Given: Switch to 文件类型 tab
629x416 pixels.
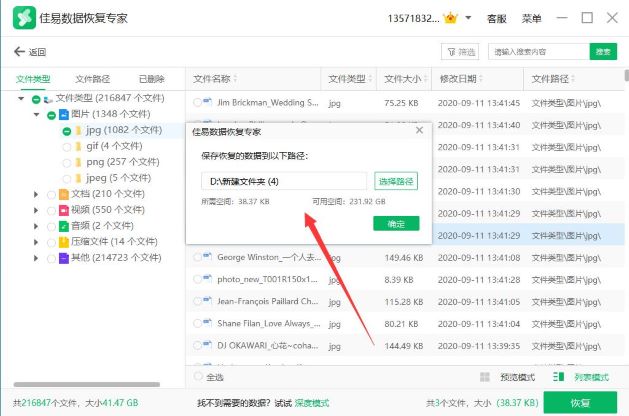Looking at the screenshot, I should click(x=33, y=79).
